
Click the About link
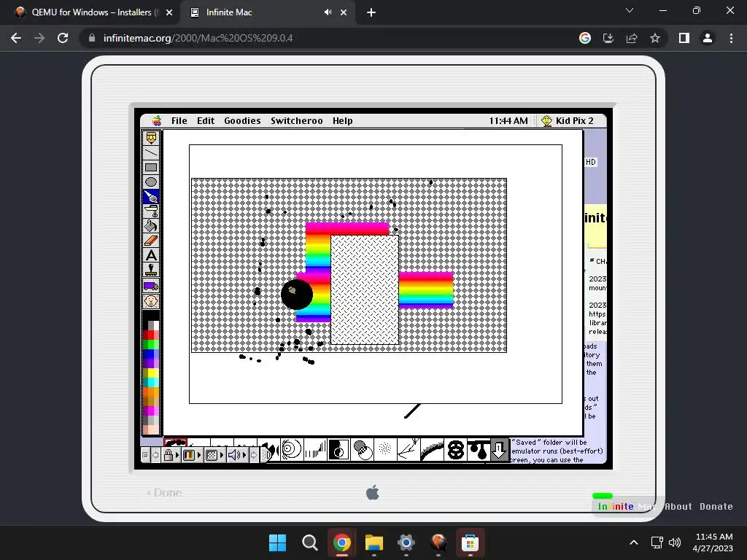[678, 507]
